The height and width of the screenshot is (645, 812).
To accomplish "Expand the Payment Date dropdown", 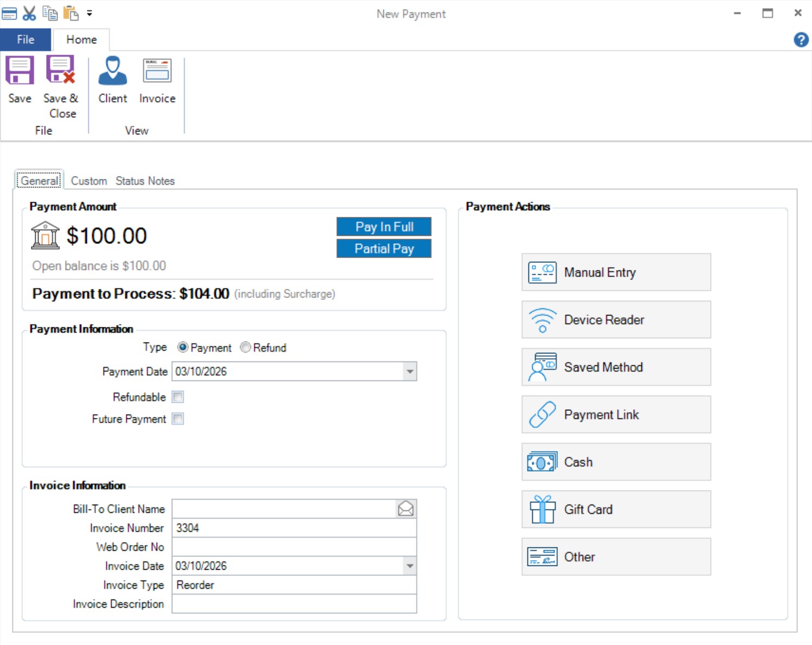I will tap(410, 372).
